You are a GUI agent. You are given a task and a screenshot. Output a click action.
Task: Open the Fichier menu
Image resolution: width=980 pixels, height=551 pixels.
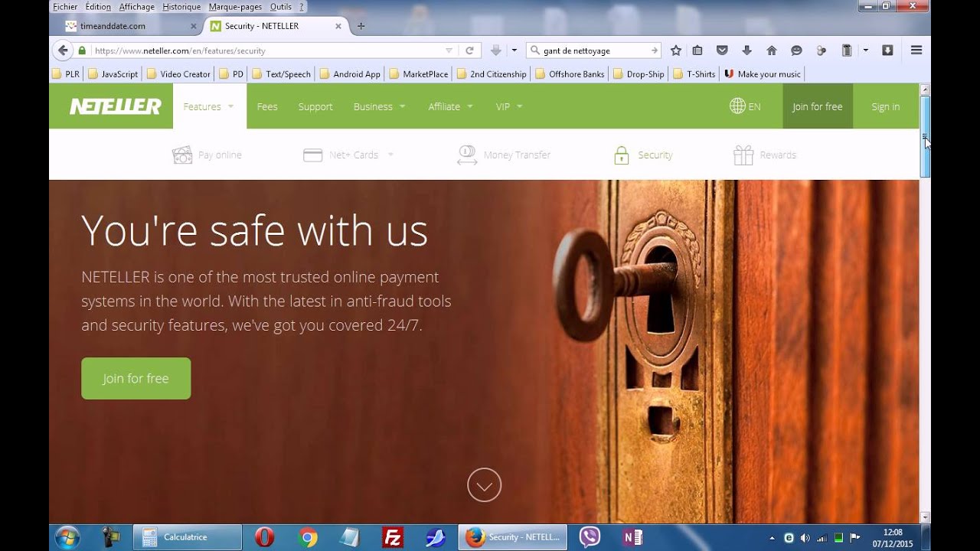(x=64, y=7)
